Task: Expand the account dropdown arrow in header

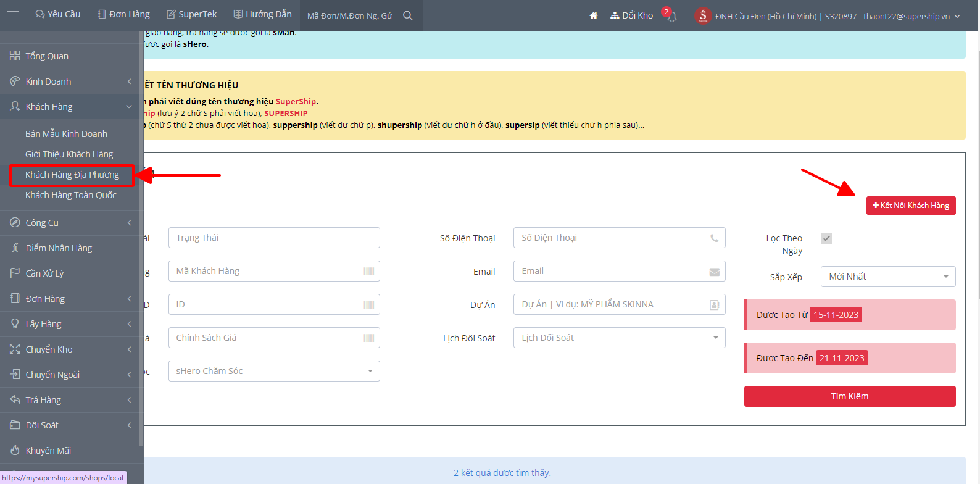Action: pos(957,17)
